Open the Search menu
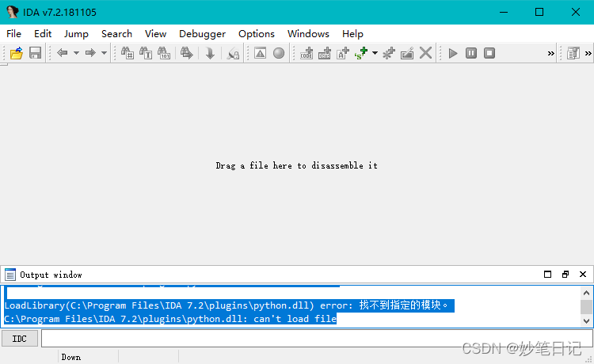This screenshot has width=594, height=364. [x=116, y=34]
